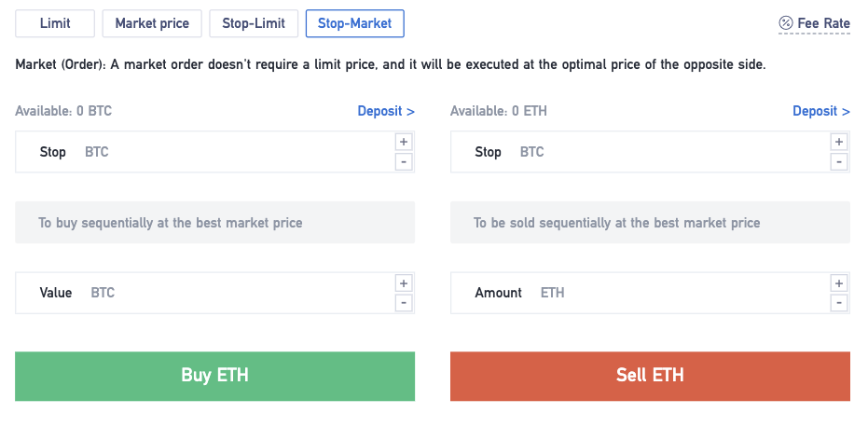Select the Market price order tab
This screenshot has width=868, height=427.
[152, 23]
